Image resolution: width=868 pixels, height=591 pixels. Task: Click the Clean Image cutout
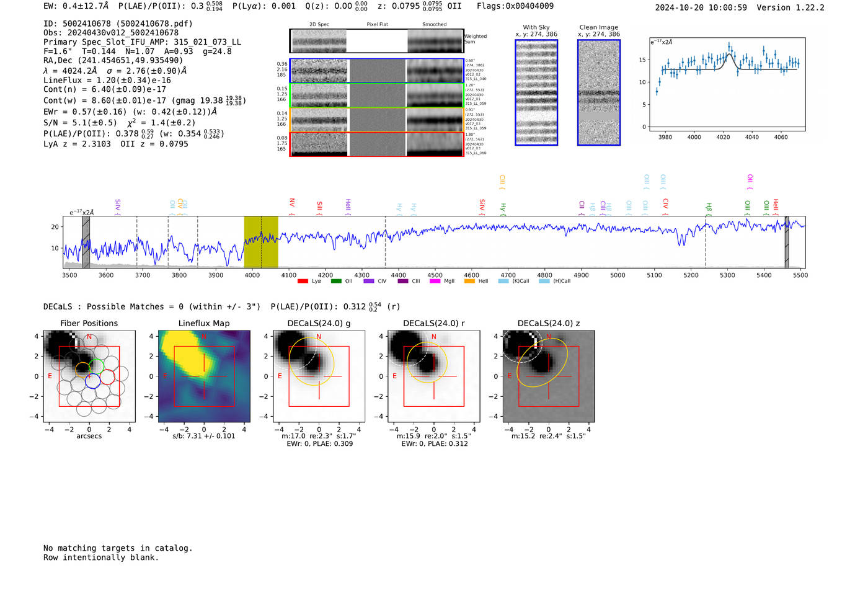tap(599, 92)
